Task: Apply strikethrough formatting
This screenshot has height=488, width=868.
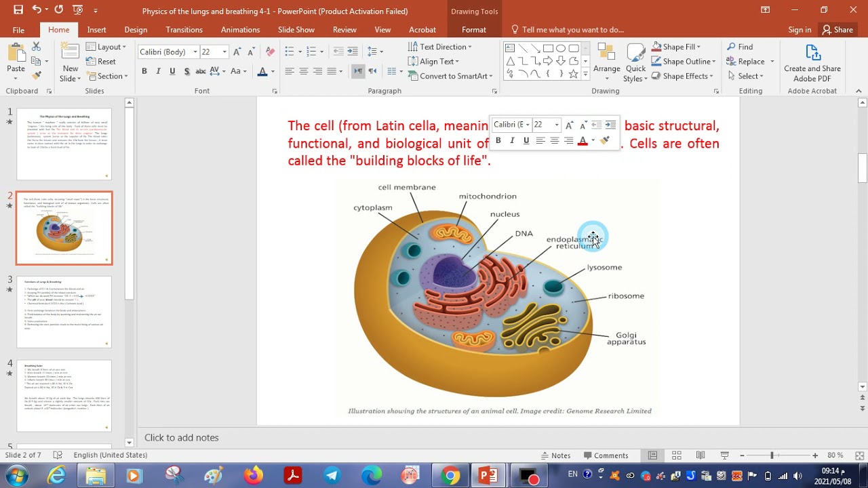Action: point(201,71)
